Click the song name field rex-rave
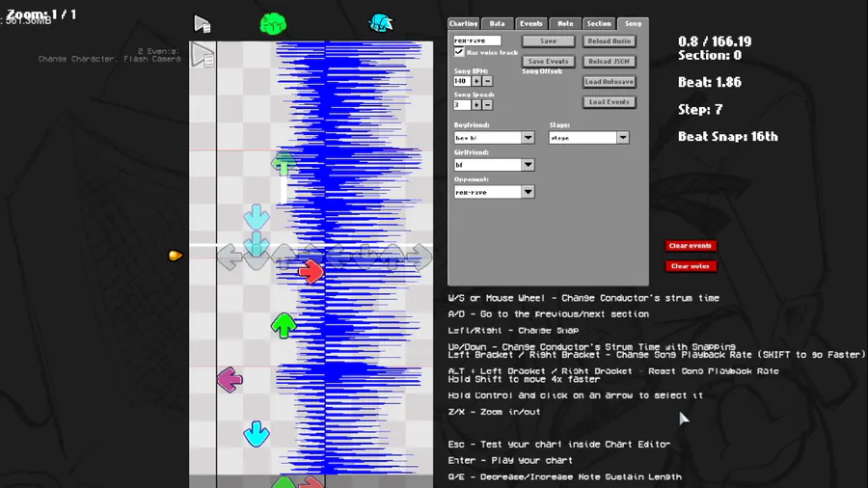Image resolution: width=868 pixels, height=488 pixels. pos(477,41)
